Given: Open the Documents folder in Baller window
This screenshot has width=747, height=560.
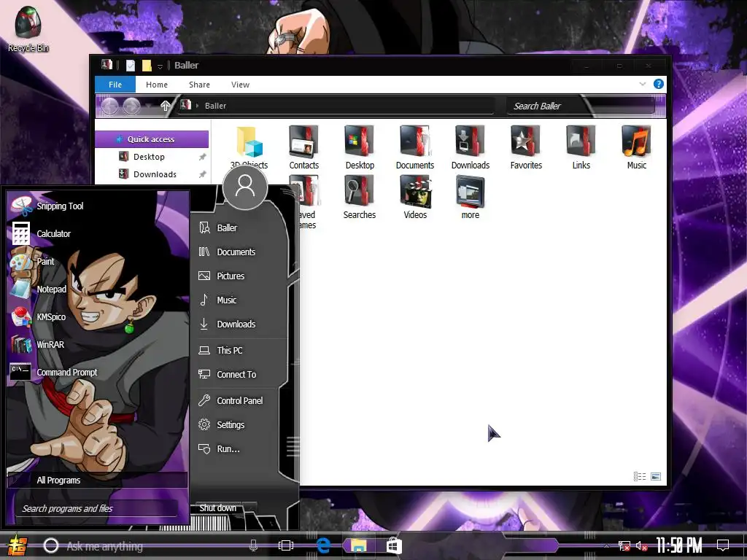Looking at the screenshot, I should pyautogui.click(x=415, y=147).
